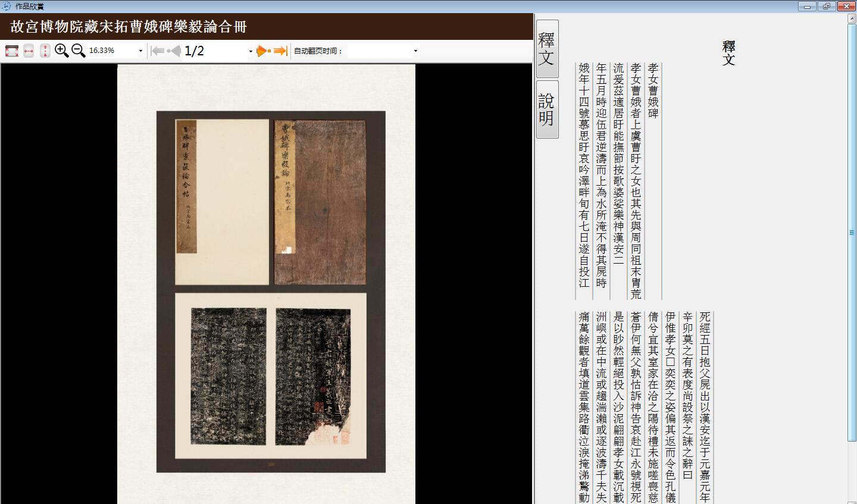Screen dimensions: 857x504
Task: Click the transcript line starting 辛卯莫之有表
Action: (687, 396)
